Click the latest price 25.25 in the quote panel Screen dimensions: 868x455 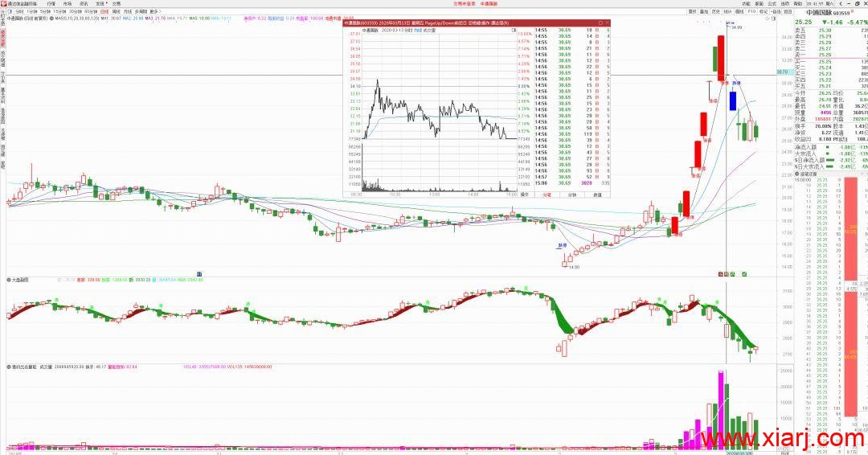point(803,23)
